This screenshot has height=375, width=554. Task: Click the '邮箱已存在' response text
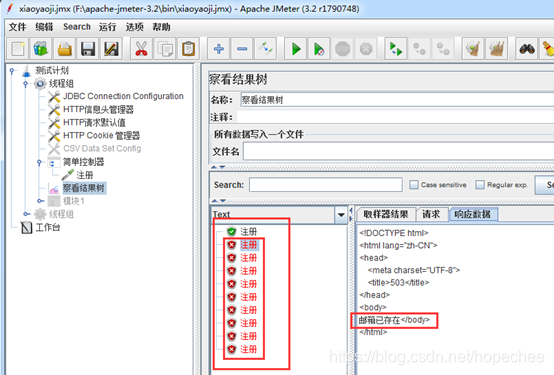pos(379,320)
